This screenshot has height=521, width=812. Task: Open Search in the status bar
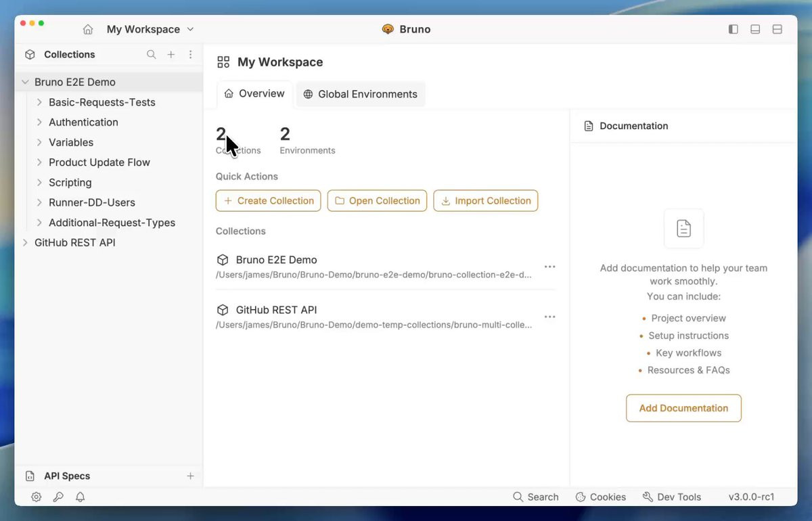[536, 497]
